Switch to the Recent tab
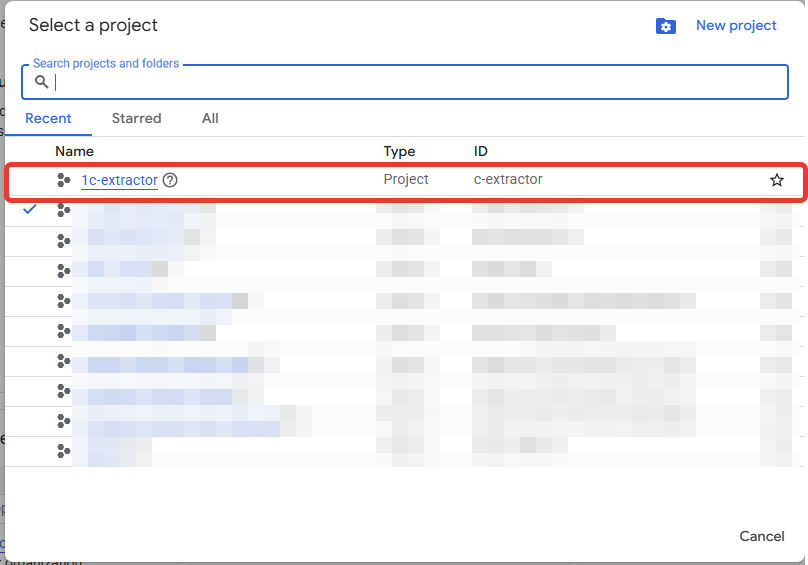This screenshot has height=565, width=808. coord(48,118)
